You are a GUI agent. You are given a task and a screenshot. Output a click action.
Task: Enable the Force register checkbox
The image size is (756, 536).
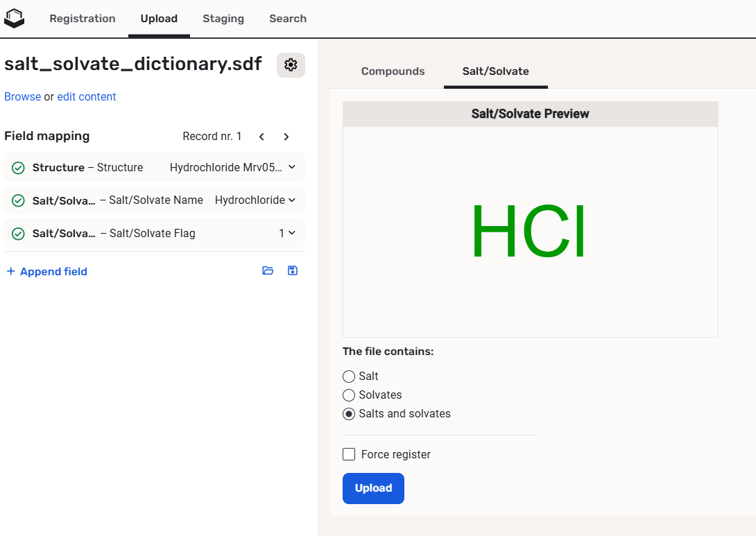pyautogui.click(x=349, y=454)
